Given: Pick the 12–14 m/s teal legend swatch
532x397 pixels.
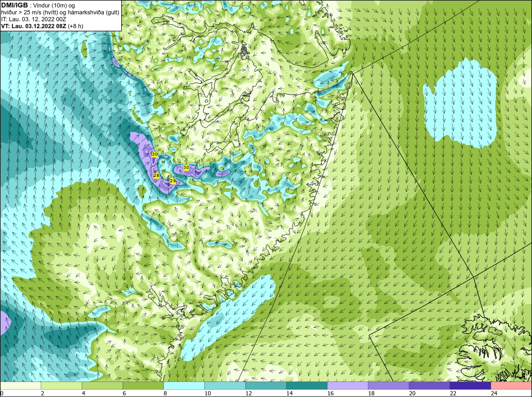Looking at the screenshot, I should coord(265,386).
